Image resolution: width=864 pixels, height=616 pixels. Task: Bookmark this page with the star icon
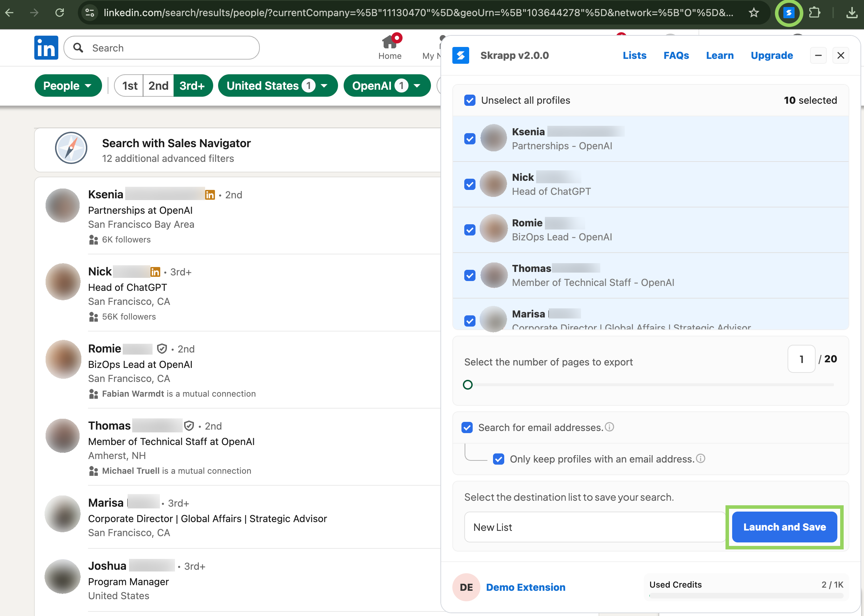(x=754, y=13)
